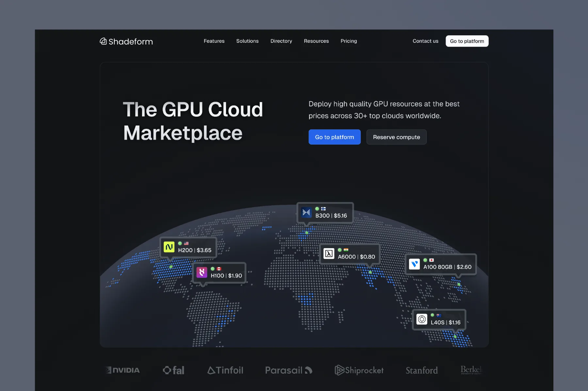The image size is (588, 391).
Task: Click the fal logo
Action: (173, 370)
